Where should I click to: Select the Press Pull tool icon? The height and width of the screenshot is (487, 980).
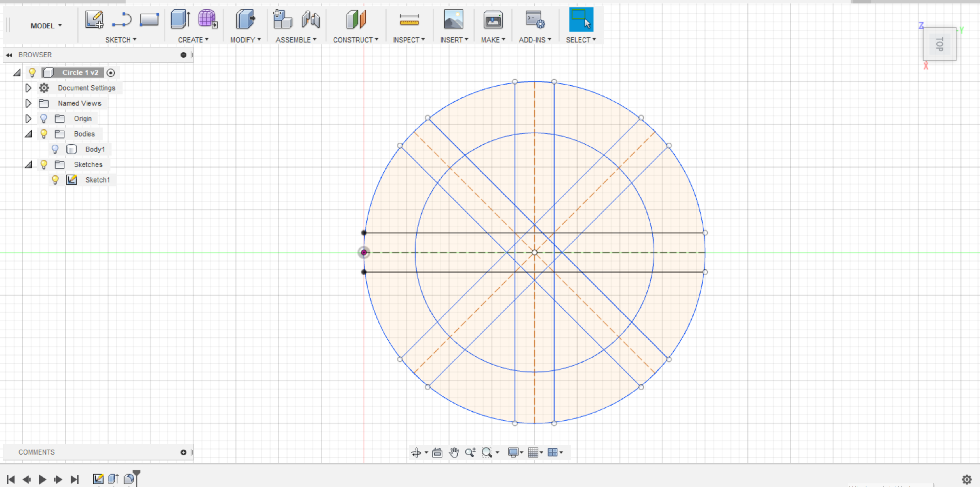[x=245, y=19]
